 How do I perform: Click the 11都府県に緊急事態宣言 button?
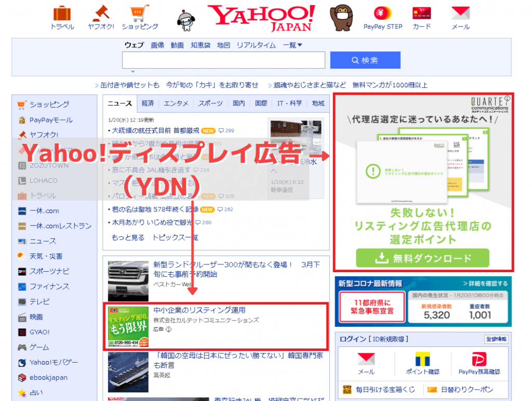click(x=372, y=306)
